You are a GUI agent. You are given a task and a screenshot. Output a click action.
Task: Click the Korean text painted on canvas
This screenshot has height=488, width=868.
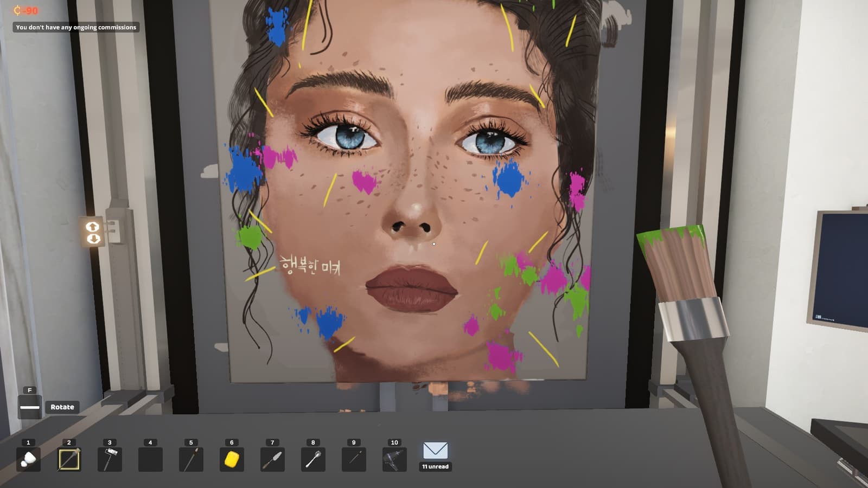tap(310, 265)
